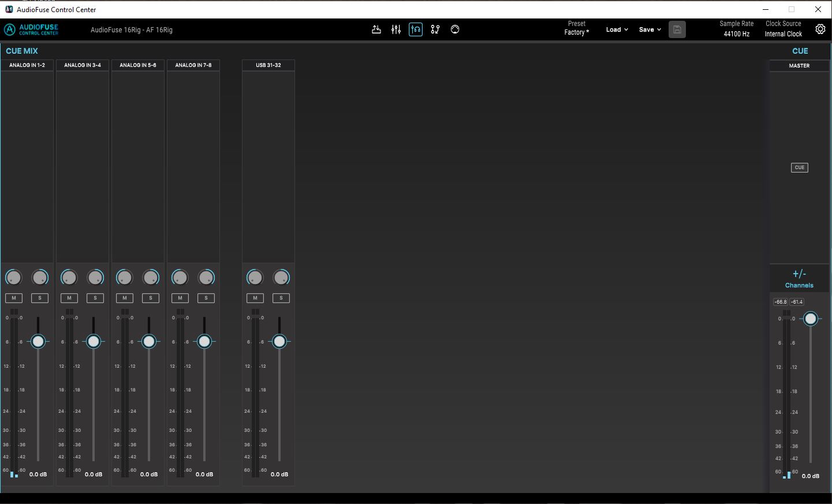
Task: Adjust the ANALOG IN 5-6 volume fader
Action: pos(149,341)
